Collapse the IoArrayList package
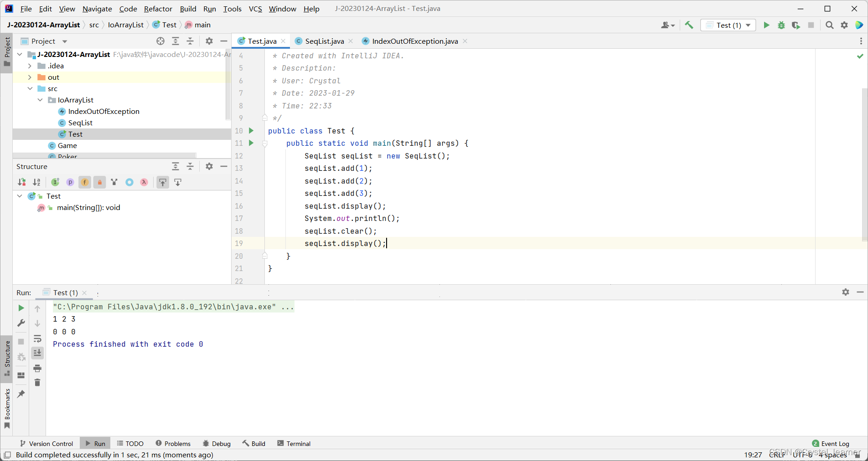Screen dimensions: 868x461 pos(40,100)
